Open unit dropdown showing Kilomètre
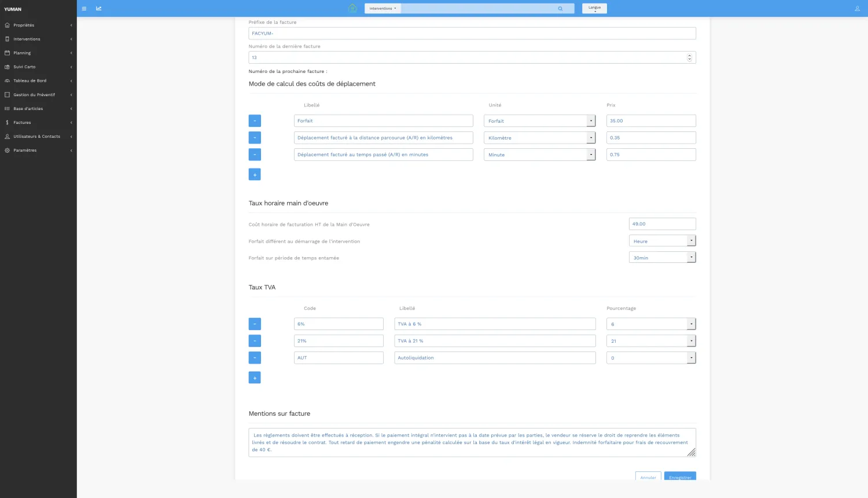Viewport: 868px width, 498px height. [539, 138]
